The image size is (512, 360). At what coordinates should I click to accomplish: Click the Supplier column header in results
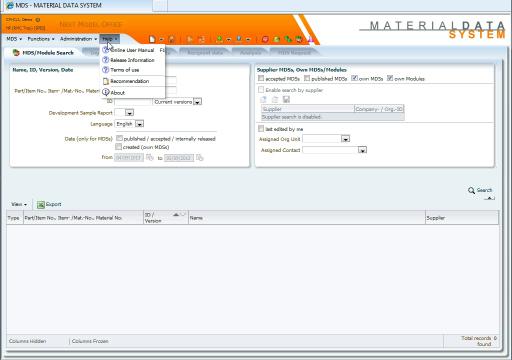tap(462, 218)
